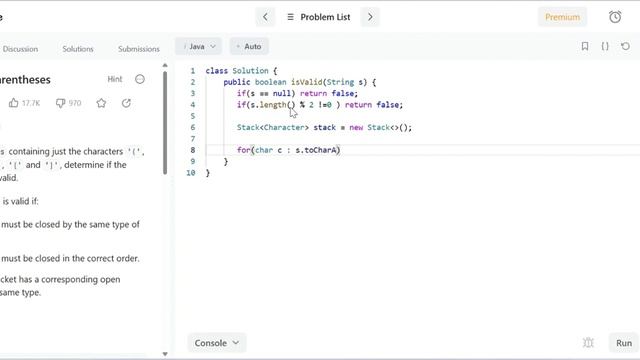Click line number 10 in gutter
640x360 pixels.
click(x=191, y=173)
